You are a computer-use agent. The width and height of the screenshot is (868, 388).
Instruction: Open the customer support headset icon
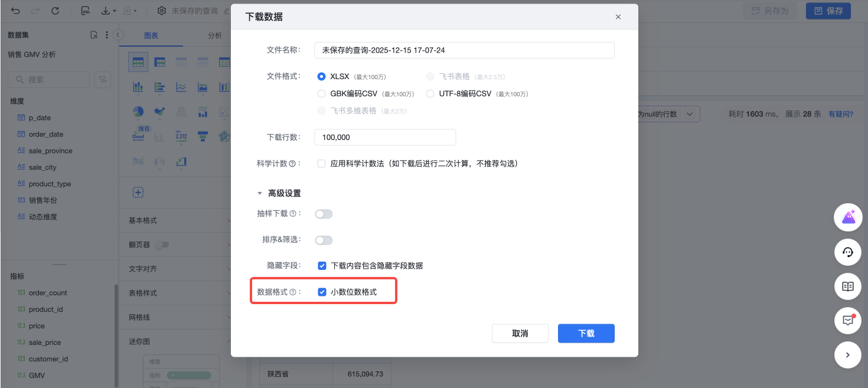click(x=848, y=252)
